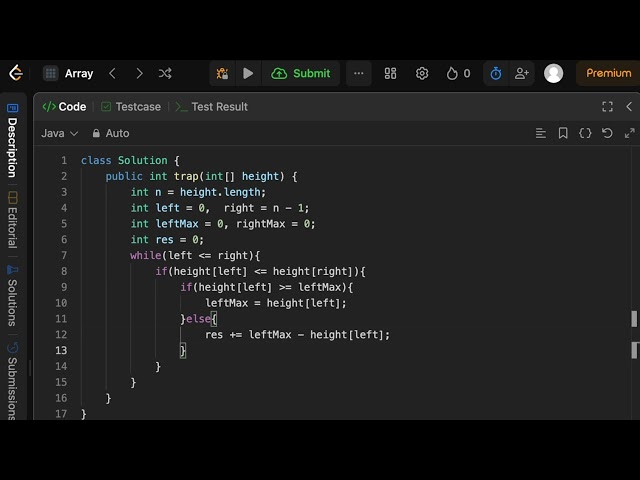The height and width of the screenshot is (480, 640).
Task: Click line number 13 in gutter
Action: tap(61, 351)
